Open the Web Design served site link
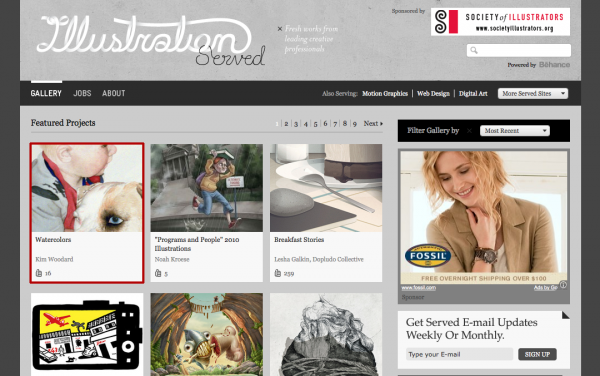Screen dimensions: 600x376 433,94
